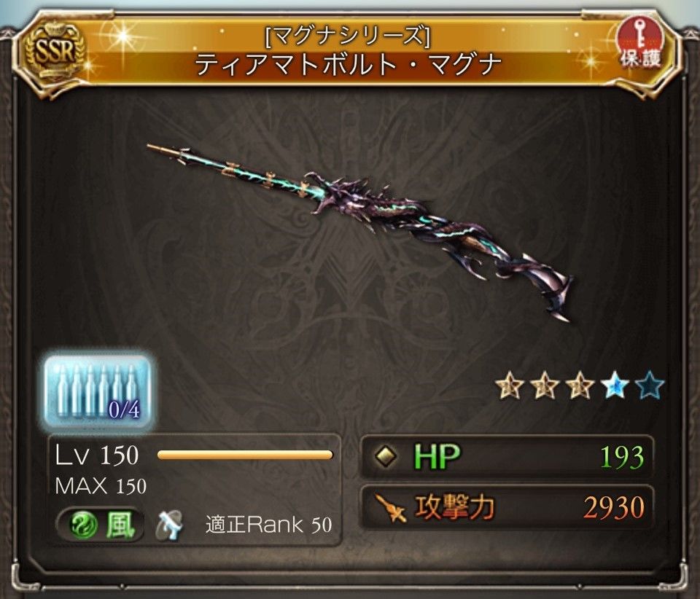Open the bullet skill icon showing 0/4
Screen dimensions: 700x599
tap(98, 392)
